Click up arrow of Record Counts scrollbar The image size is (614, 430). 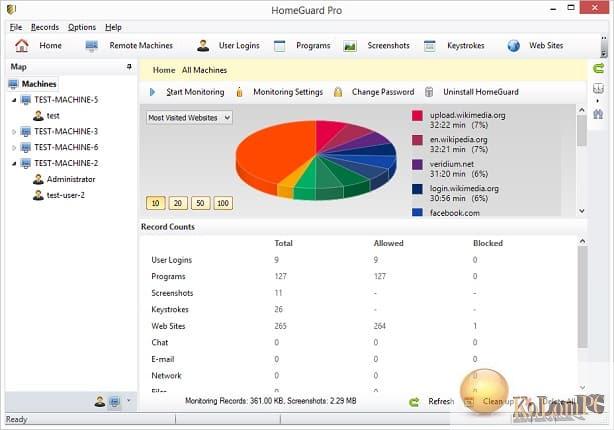click(582, 241)
